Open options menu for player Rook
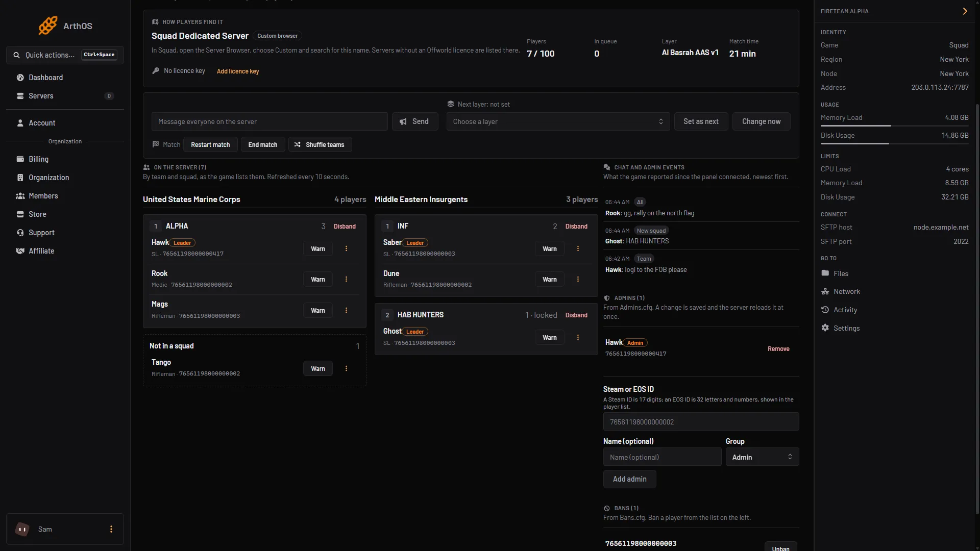 [346, 279]
